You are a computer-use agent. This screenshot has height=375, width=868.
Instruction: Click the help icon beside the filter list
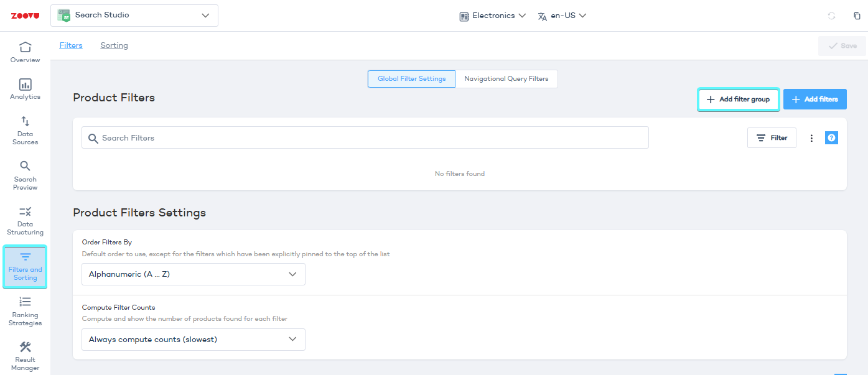click(x=831, y=137)
